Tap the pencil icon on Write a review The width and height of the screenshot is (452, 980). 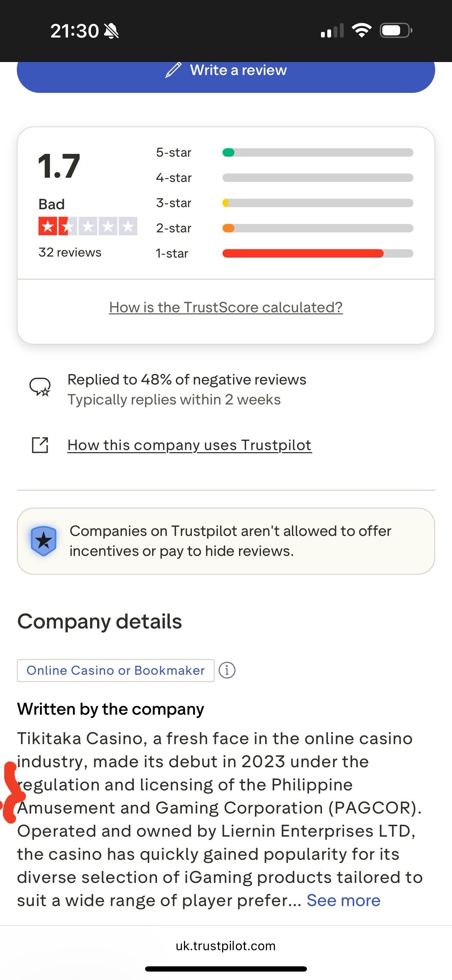coord(173,70)
